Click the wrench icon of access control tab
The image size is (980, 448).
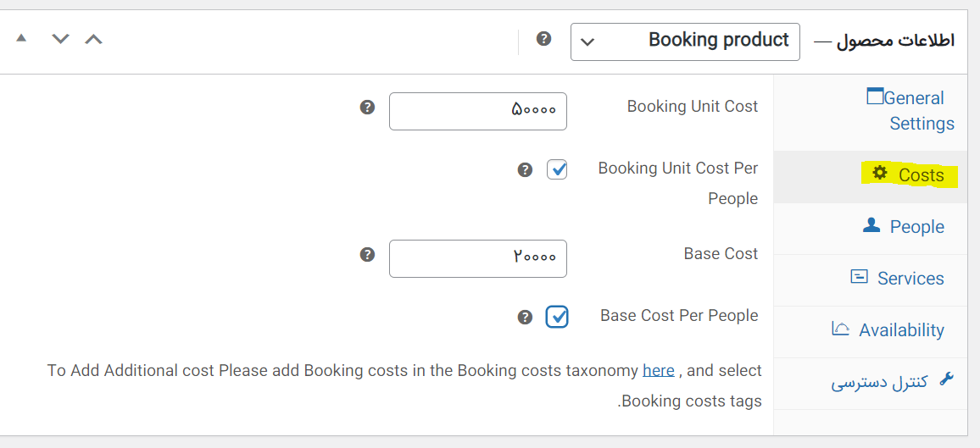[x=947, y=380]
